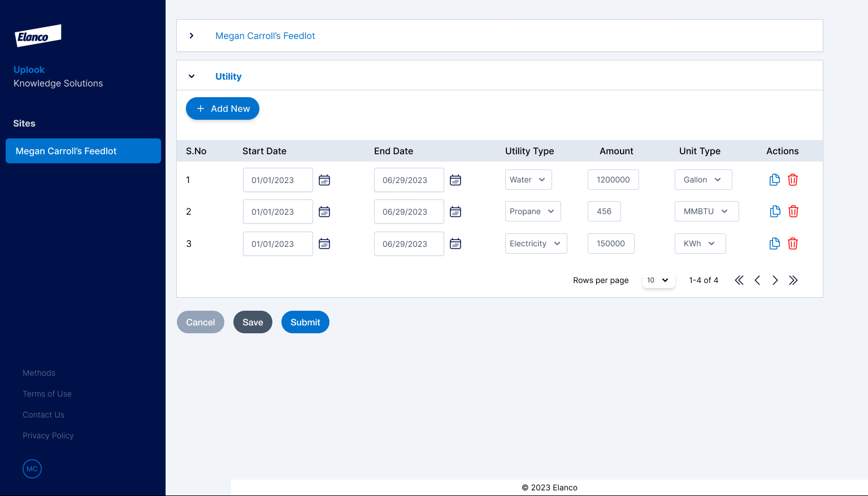Open calendar for row 2 end date

[455, 212]
